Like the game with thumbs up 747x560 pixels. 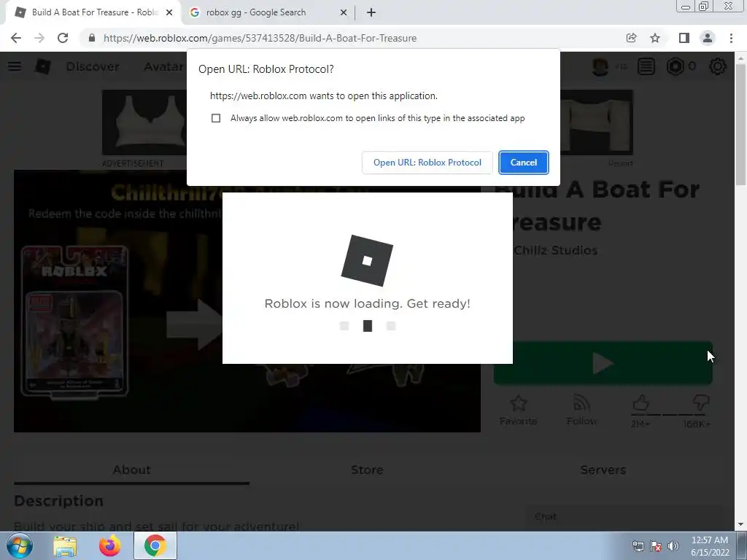[640, 403]
